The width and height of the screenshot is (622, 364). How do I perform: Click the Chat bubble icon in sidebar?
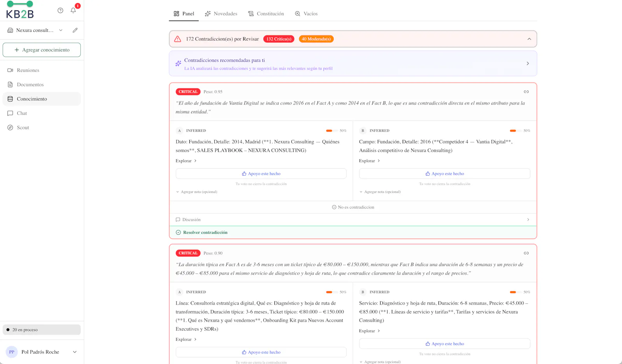[10, 113]
